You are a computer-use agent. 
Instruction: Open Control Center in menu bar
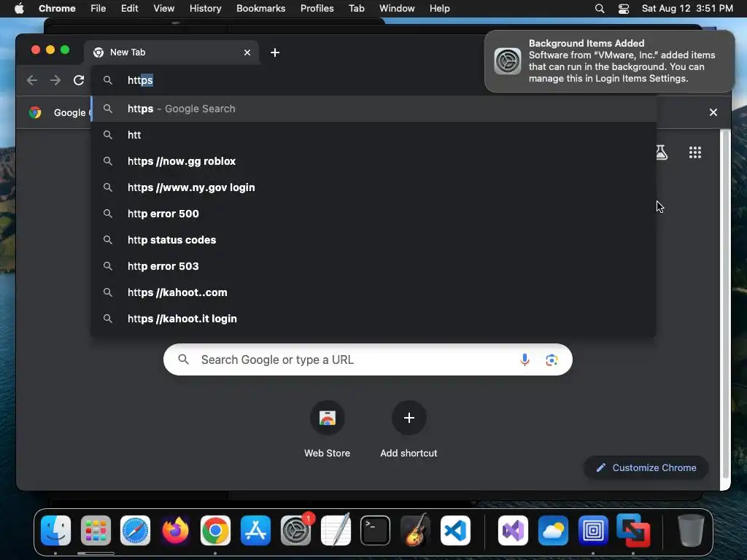624,9
